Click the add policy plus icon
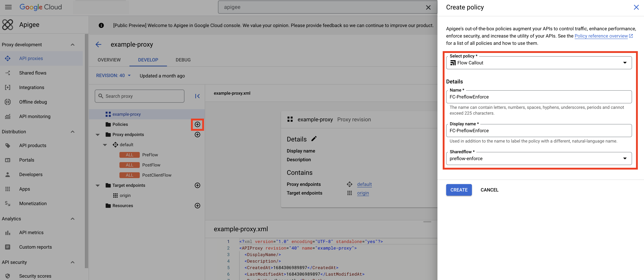Viewport: 644px width, 280px height. [x=197, y=124]
